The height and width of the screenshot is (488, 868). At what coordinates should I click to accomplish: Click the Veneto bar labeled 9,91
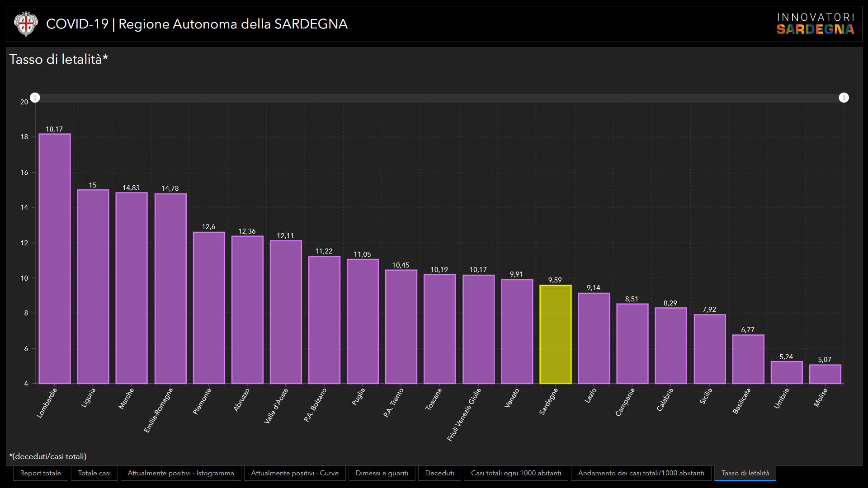click(x=517, y=331)
